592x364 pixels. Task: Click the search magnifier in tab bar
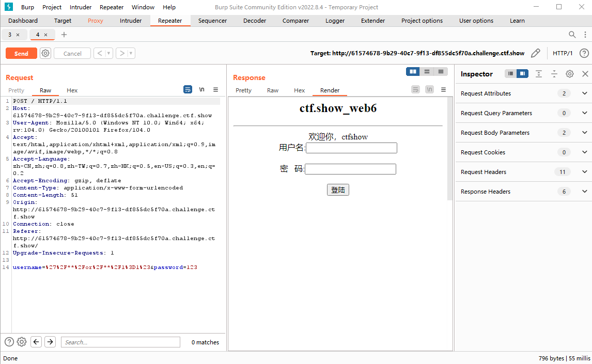pyautogui.click(x=572, y=35)
